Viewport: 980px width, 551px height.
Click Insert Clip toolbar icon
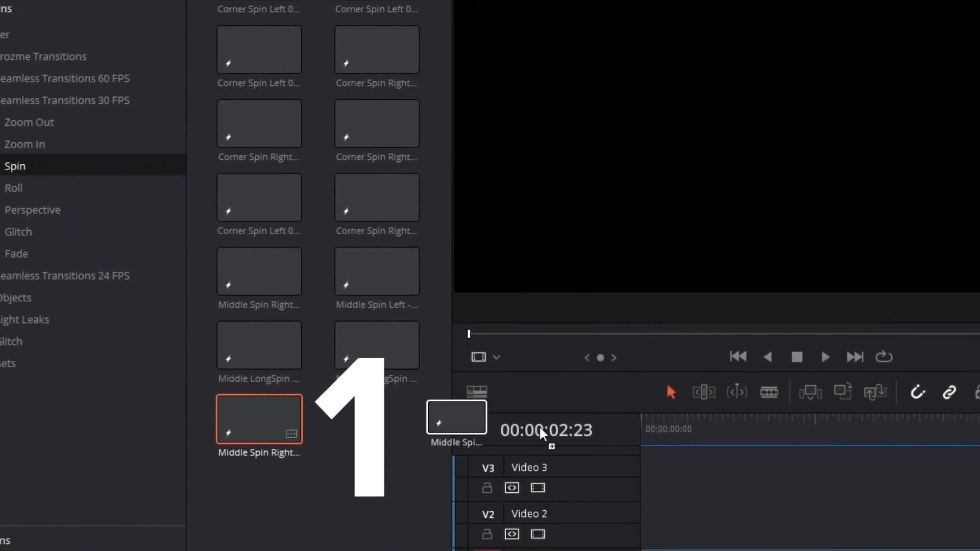(810, 392)
